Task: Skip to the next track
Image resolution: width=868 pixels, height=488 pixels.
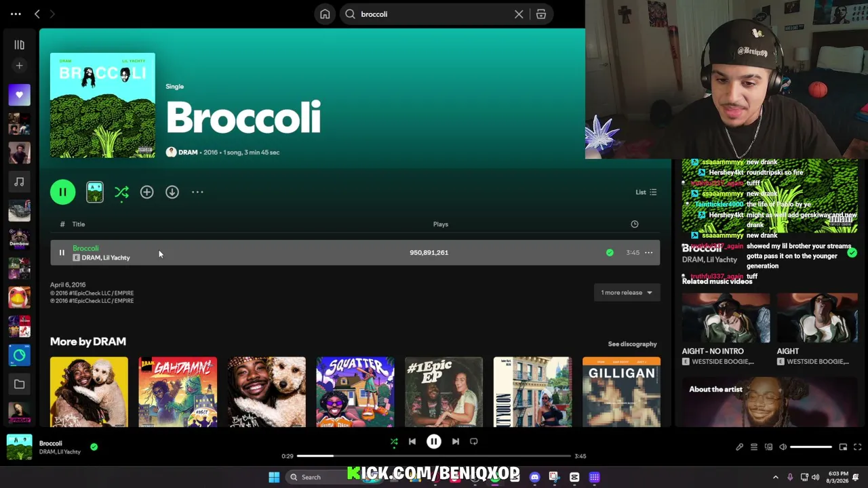Action: click(x=456, y=442)
